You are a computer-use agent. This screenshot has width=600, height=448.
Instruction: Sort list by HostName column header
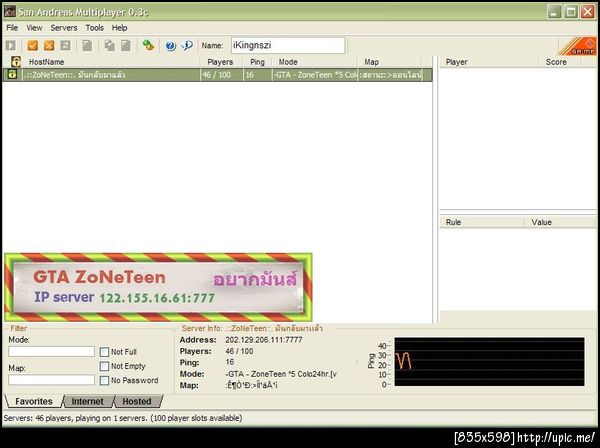(x=111, y=62)
